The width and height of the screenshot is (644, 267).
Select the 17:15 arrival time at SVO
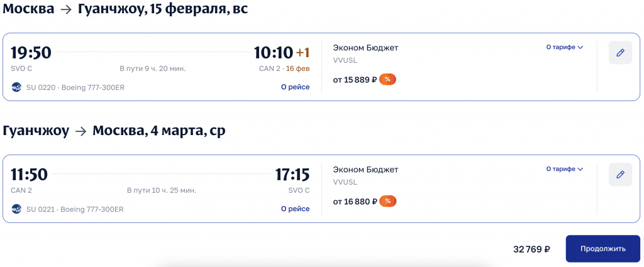(292, 175)
